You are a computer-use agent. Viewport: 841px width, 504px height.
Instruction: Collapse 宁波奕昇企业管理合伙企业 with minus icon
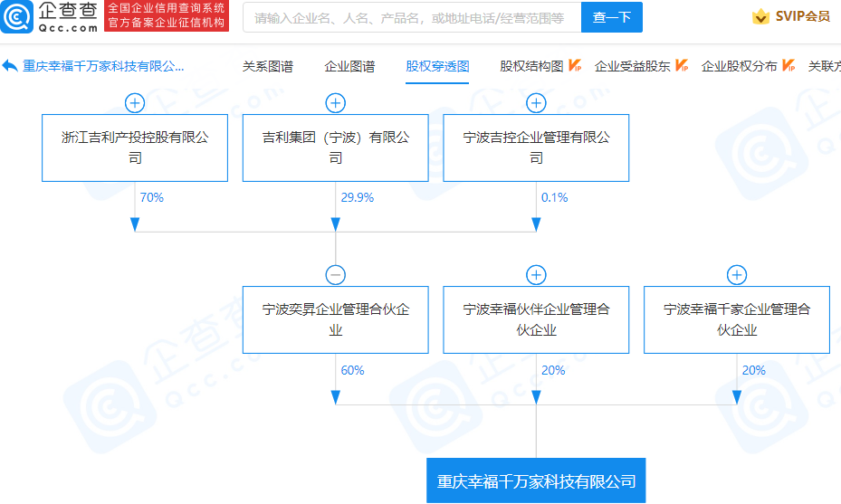336,275
